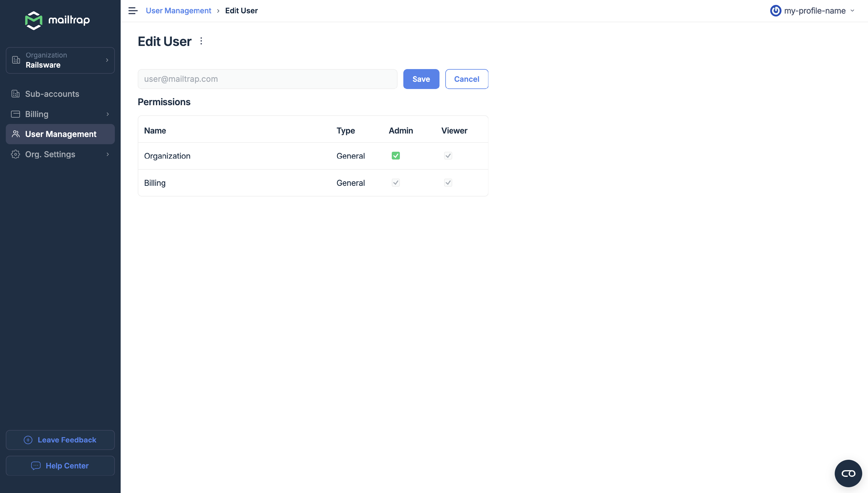This screenshot has width=868, height=493.
Task: Open my-profile-name dropdown arrow
Action: pos(852,11)
